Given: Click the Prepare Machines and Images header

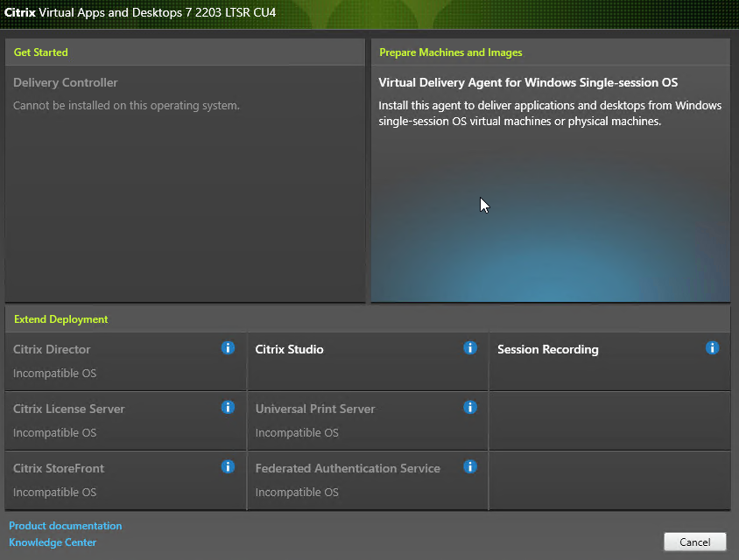Looking at the screenshot, I should (451, 52).
